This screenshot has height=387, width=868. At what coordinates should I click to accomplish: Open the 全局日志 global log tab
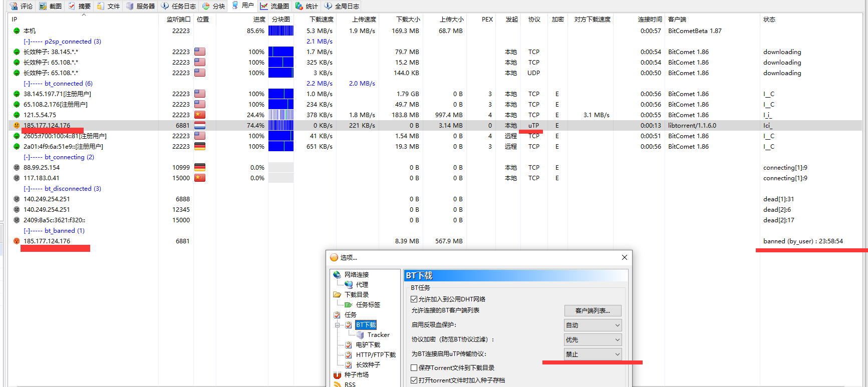click(x=342, y=6)
